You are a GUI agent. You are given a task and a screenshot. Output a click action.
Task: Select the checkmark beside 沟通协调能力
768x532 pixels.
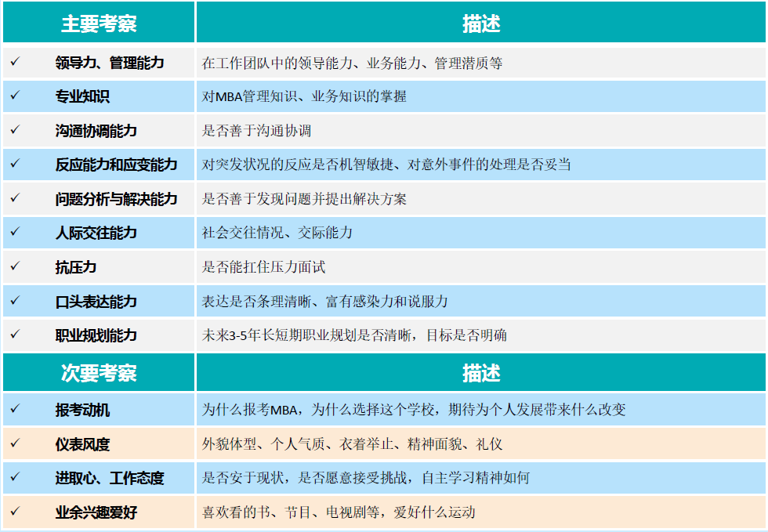pos(15,130)
